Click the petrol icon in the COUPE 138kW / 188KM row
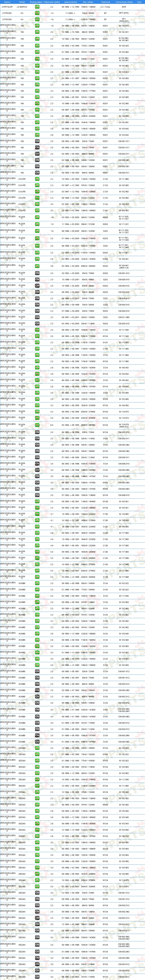 [x=37, y=210]
